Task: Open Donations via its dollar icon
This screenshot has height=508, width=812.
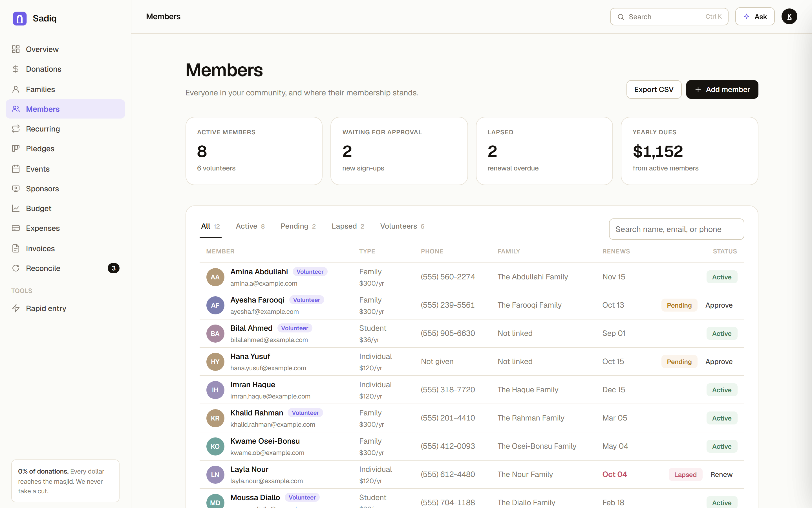Action: [16, 69]
